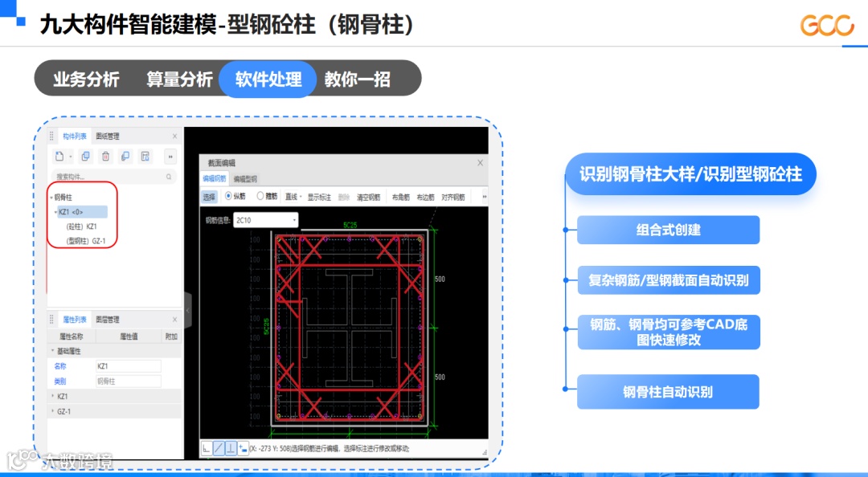Switch to the 图层管理 tab

(x=108, y=320)
